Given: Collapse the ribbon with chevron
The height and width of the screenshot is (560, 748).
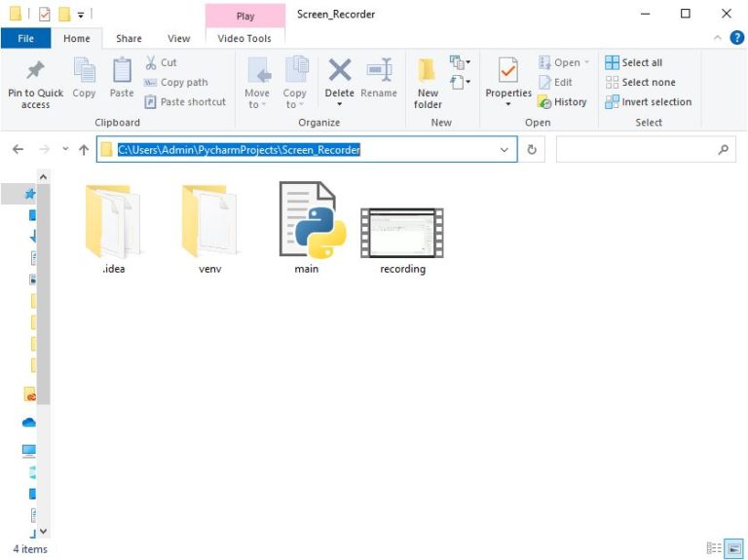Looking at the screenshot, I should [718, 38].
